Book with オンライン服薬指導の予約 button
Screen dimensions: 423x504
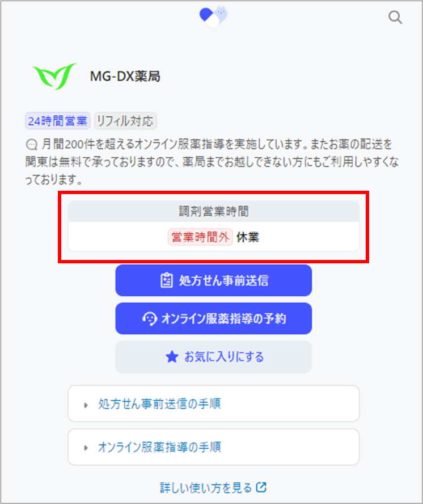(x=214, y=318)
